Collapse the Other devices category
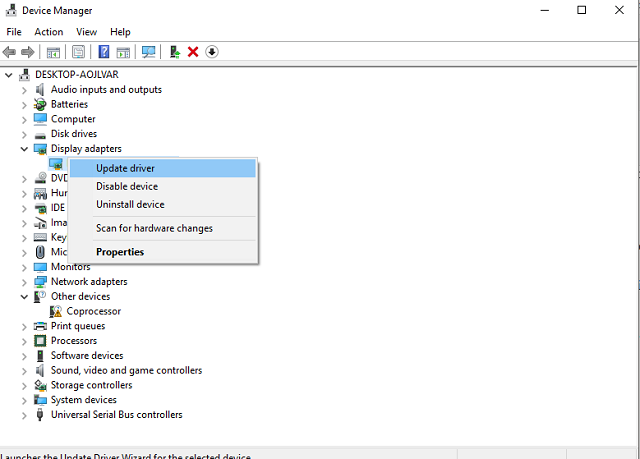 point(24,297)
